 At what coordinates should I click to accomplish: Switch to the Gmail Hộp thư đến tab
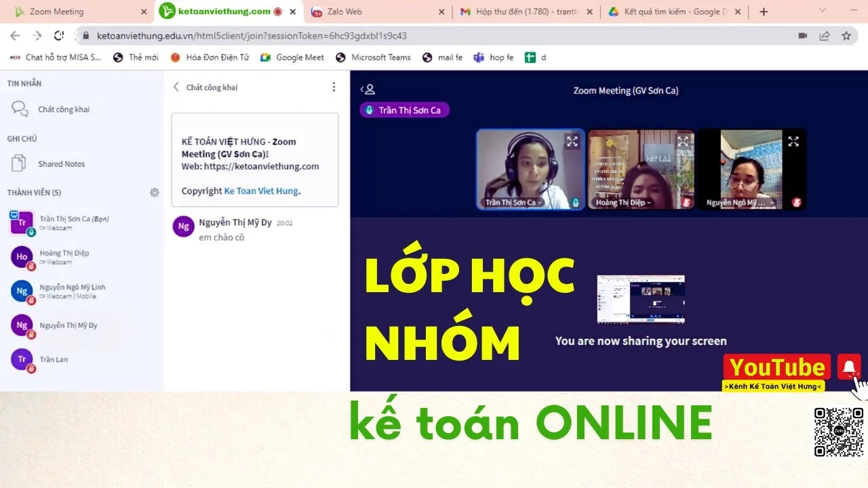(525, 12)
